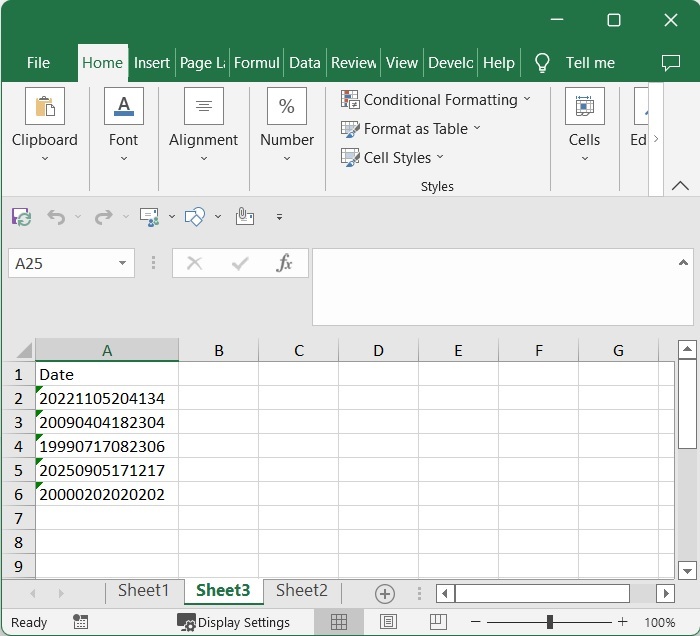700x636 pixels.
Task: Click the 100% zoom level
Action: click(x=660, y=622)
